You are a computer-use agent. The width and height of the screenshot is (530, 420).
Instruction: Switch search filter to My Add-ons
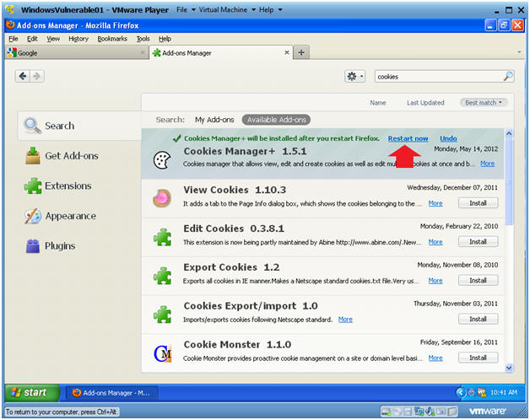click(x=214, y=120)
